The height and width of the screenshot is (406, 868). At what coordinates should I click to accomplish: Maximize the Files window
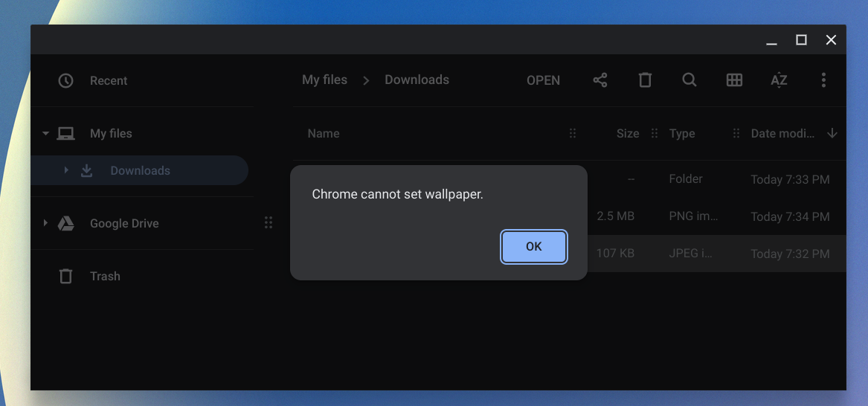tap(801, 40)
